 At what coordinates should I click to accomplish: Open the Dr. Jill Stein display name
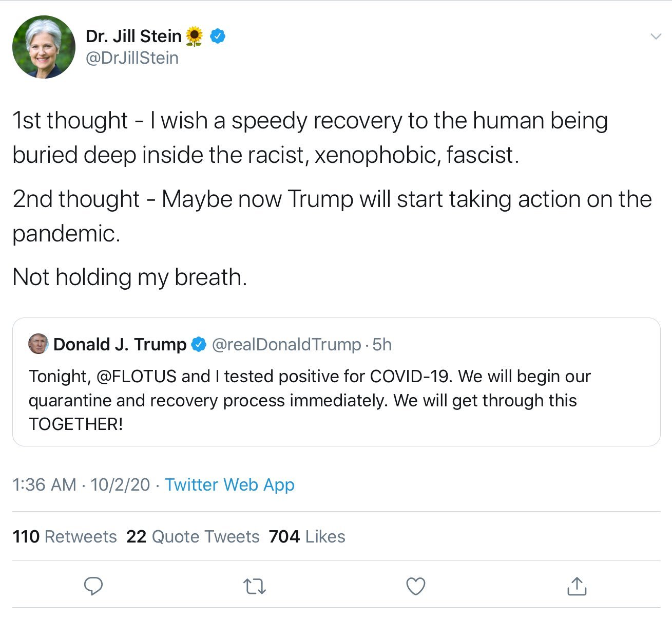[133, 36]
